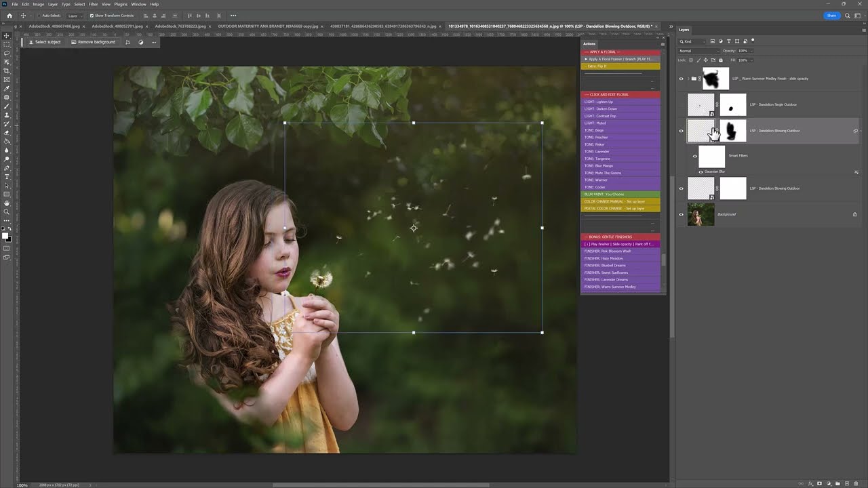Show the Dandelion Single Outdoor layer
Screen dimensions: 868x488
(x=682, y=105)
